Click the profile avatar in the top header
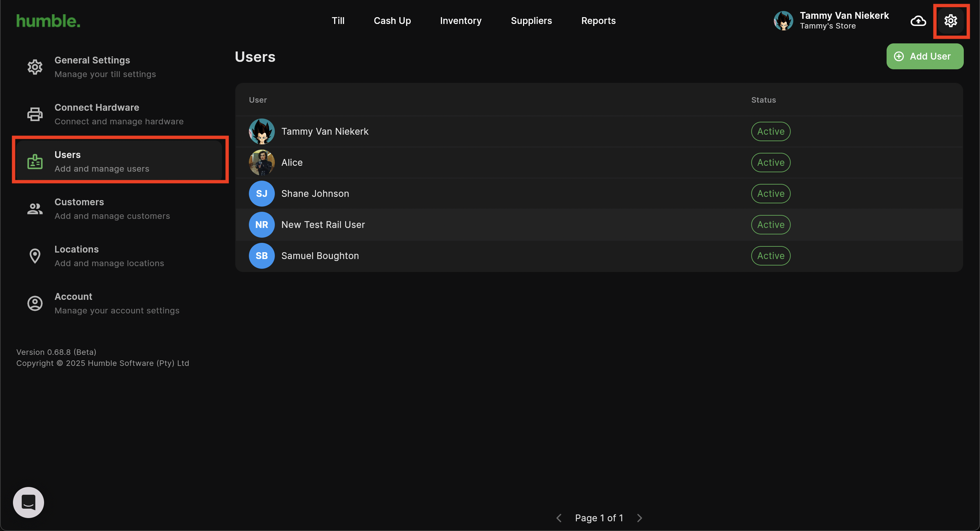Image resolution: width=980 pixels, height=531 pixels. [783, 21]
